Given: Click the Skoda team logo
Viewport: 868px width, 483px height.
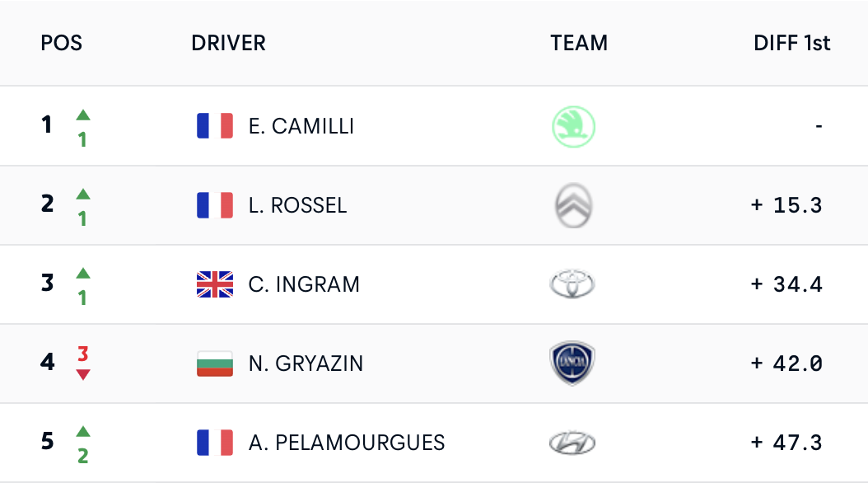Looking at the screenshot, I should [x=572, y=127].
